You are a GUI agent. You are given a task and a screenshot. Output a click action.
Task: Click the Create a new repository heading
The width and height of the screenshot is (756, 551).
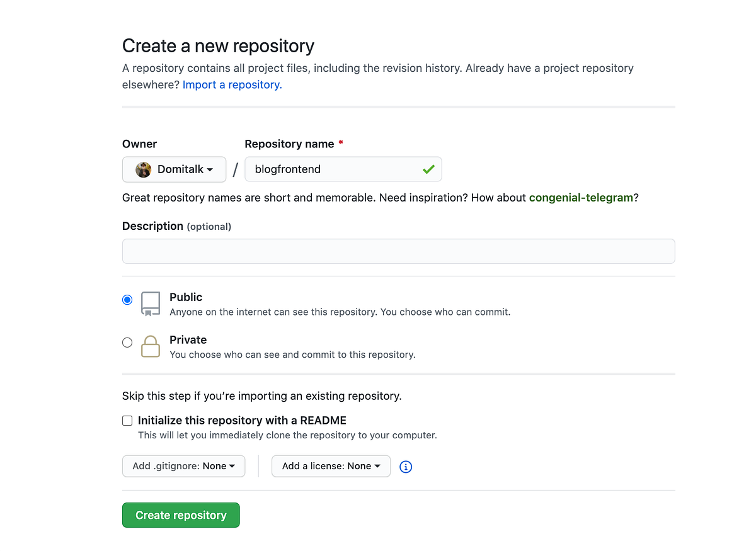(x=218, y=45)
